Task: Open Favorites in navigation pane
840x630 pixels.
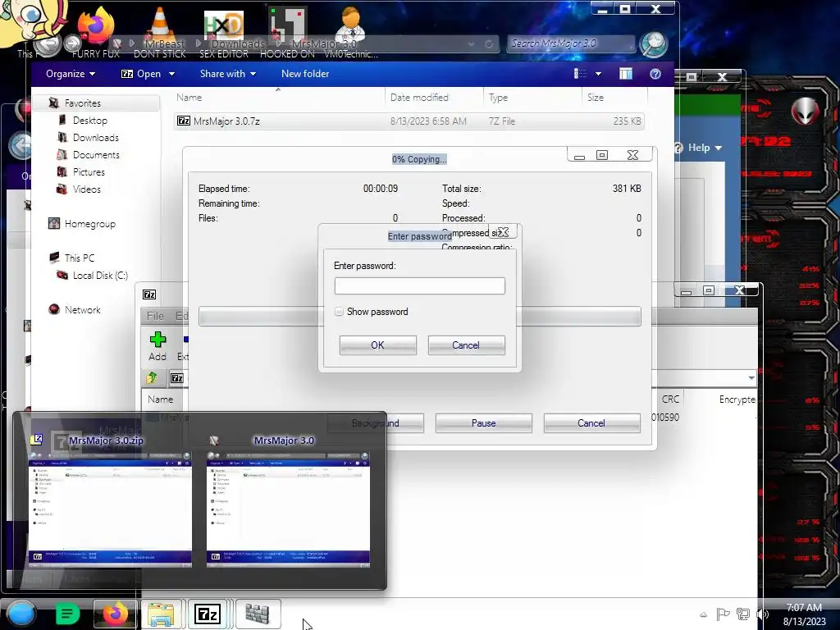Action: tap(82, 103)
